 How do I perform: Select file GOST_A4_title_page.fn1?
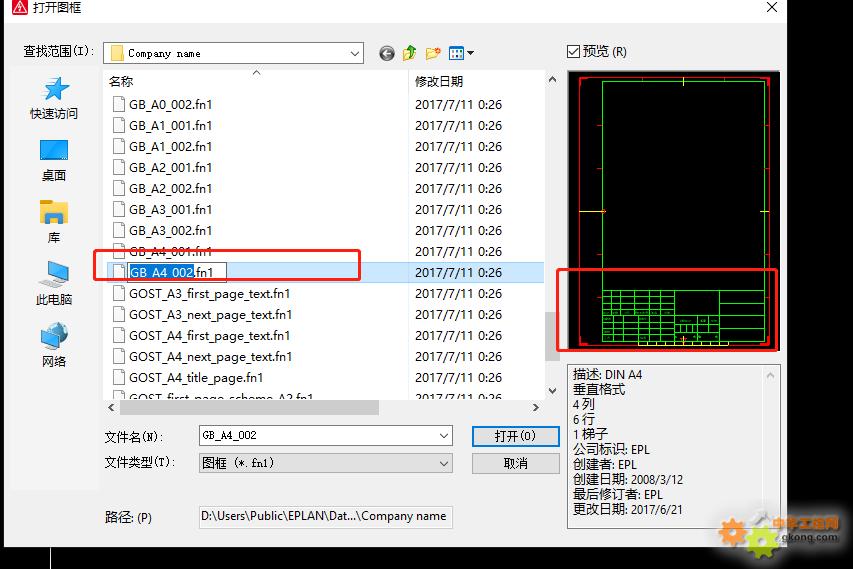coord(196,378)
